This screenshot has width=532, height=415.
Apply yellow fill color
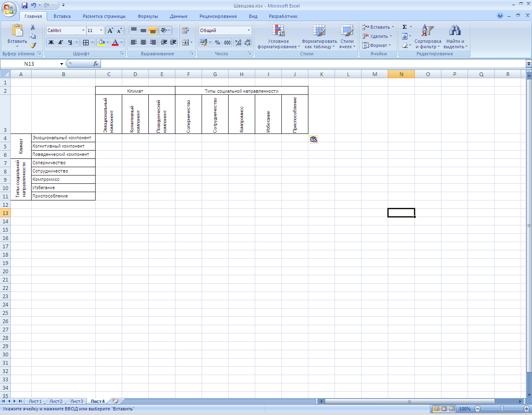click(101, 42)
